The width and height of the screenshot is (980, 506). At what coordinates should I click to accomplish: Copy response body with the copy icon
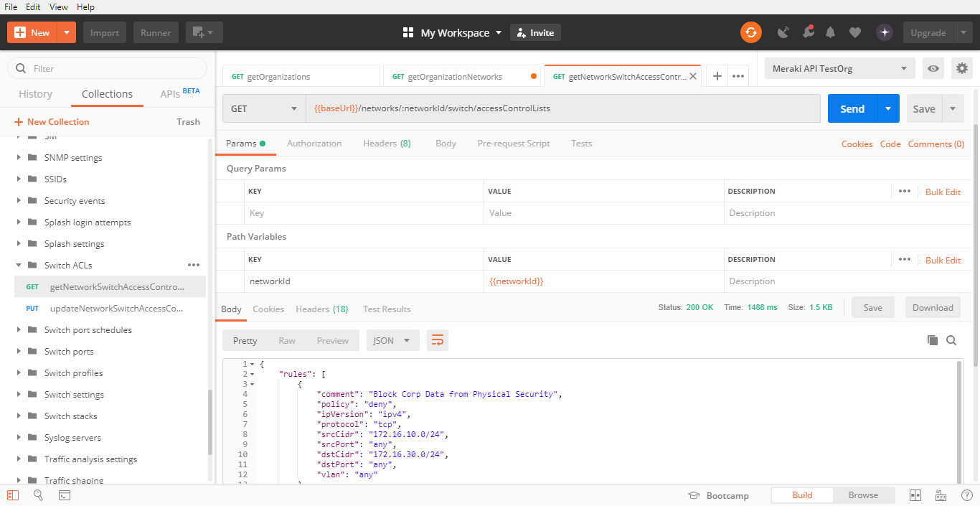(x=933, y=340)
